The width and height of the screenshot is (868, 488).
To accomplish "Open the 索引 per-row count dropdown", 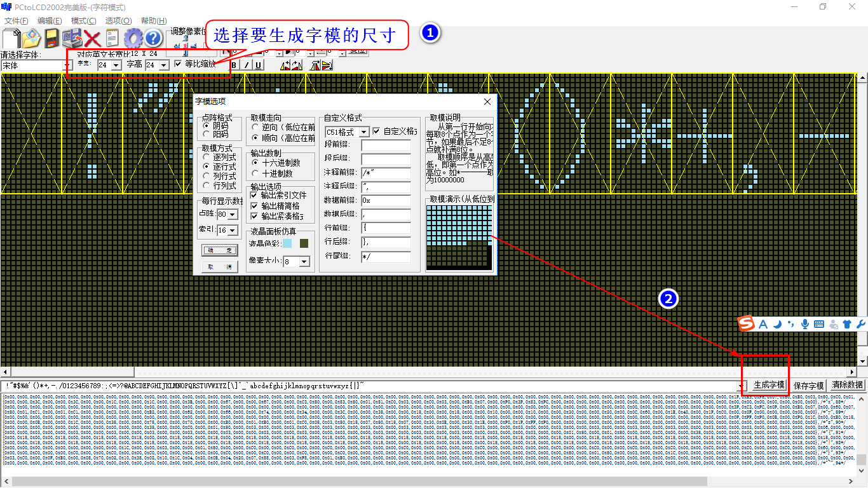I will [x=232, y=231].
